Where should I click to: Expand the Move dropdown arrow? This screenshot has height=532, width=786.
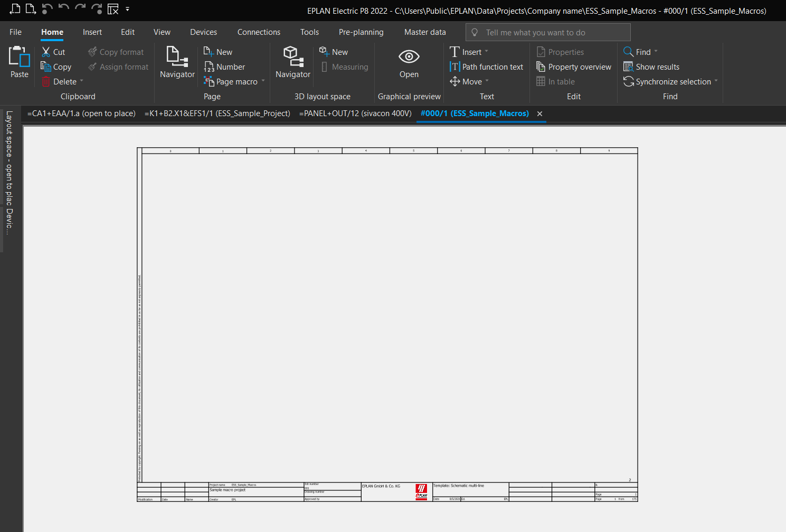[487, 81]
